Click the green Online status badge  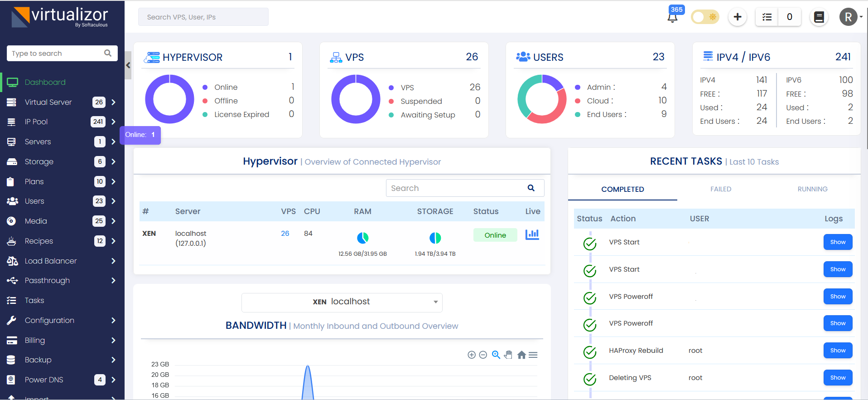[x=495, y=235]
